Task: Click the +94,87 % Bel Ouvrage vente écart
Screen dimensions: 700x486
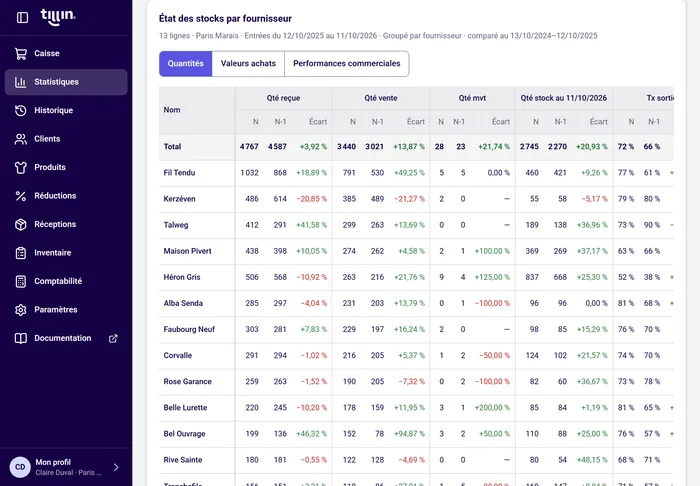Action: pos(409,434)
